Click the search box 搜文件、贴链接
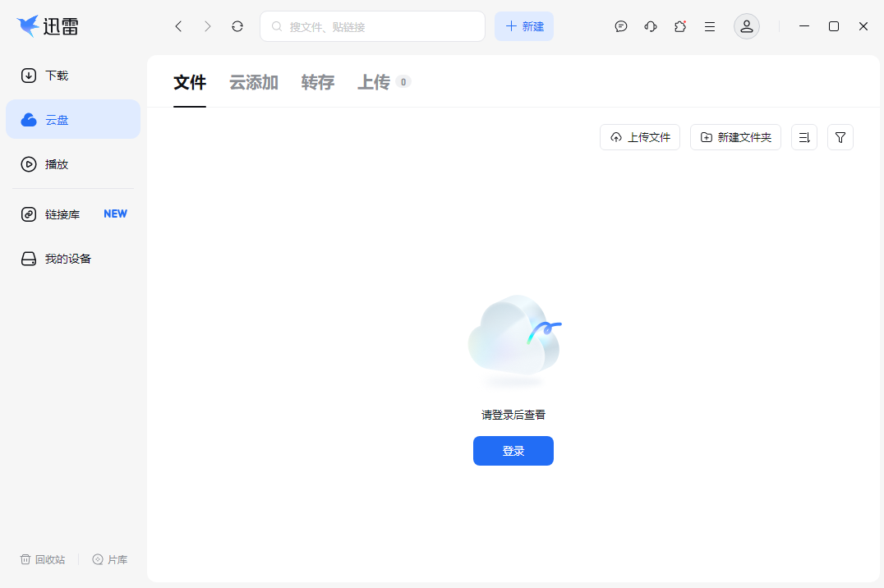884x588 pixels. (x=372, y=26)
